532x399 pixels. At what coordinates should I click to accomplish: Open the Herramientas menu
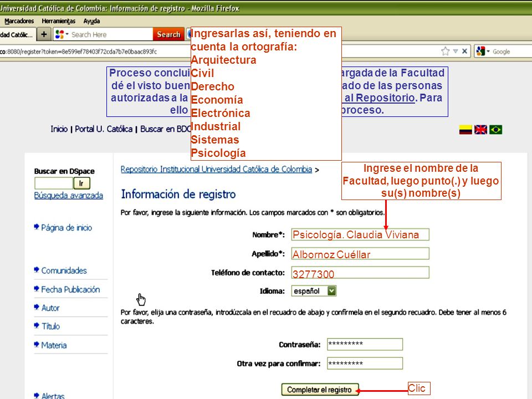tap(58, 21)
